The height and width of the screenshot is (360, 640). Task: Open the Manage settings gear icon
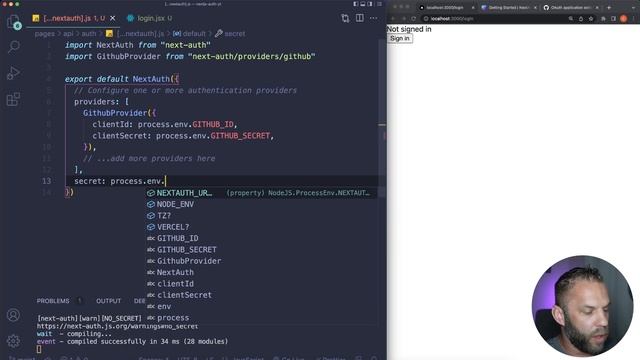(x=13, y=340)
